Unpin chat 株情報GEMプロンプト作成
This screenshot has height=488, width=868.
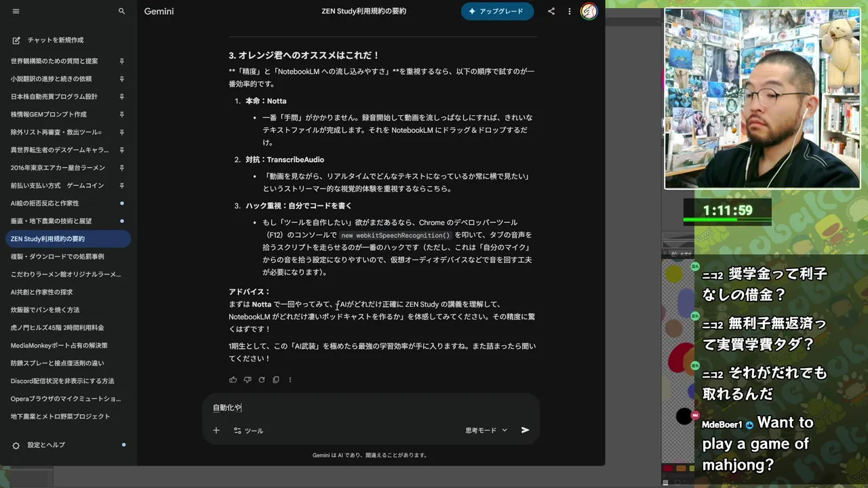(122, 115)
